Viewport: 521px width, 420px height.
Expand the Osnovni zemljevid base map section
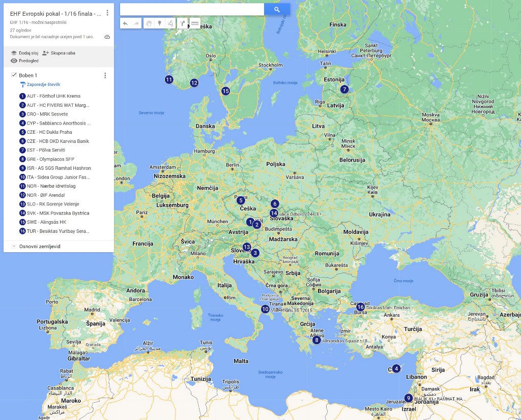coord(14,246)
